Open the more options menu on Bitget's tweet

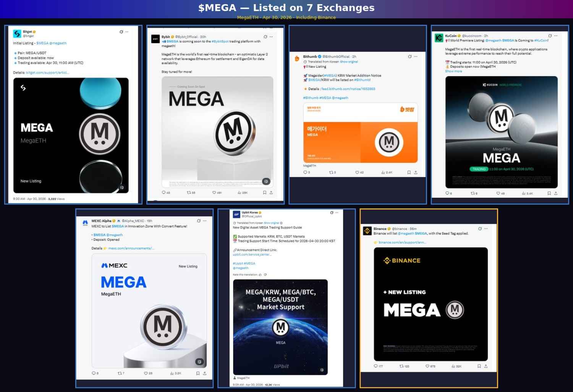click(127, 32)
